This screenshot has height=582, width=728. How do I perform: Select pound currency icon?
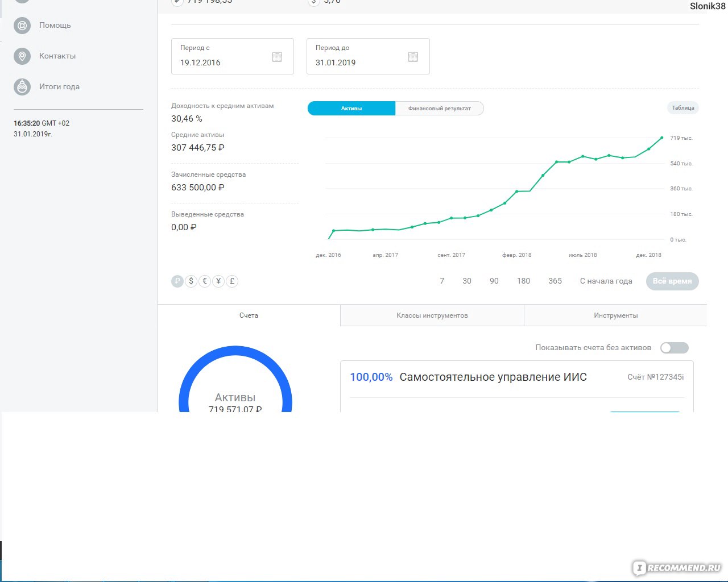[x=232, y=281]
